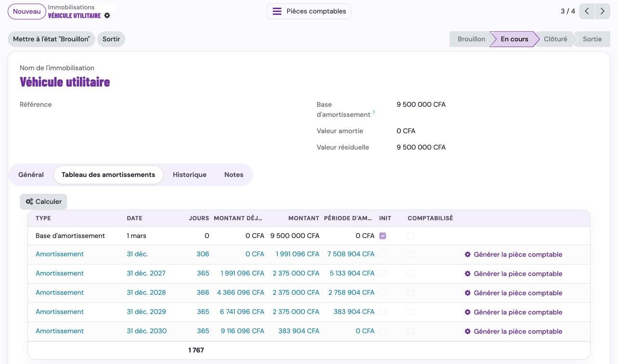
Task: Sort table by MONTANT column header
Action: click(304, 218)
